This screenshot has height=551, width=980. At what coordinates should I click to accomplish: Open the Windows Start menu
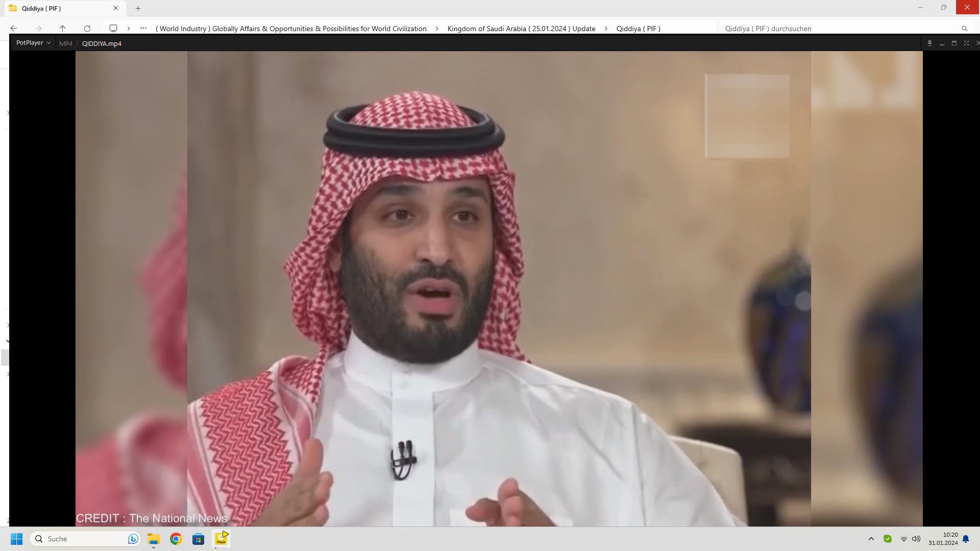(x=17, y=539)
